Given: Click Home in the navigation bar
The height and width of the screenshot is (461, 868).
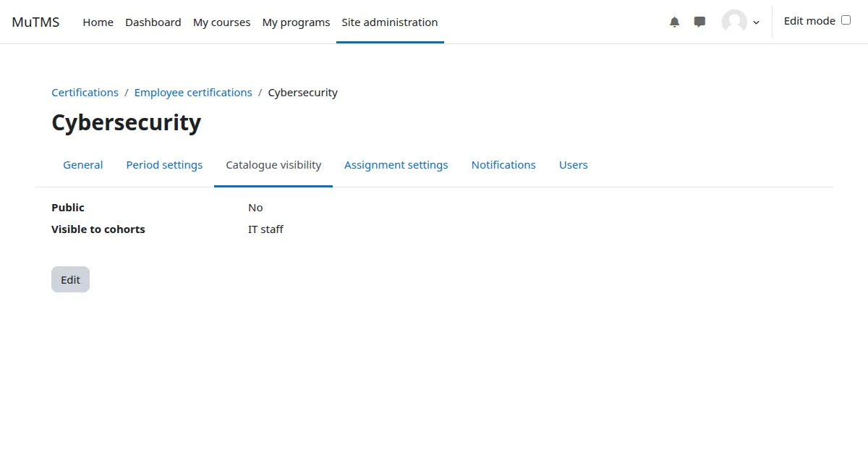Looking at the screenshot, I should point(98,22).
